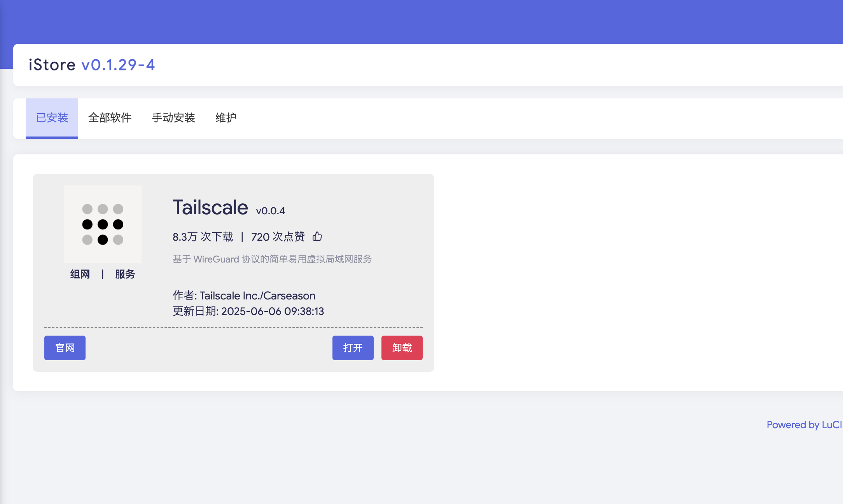Click the blue 打开 button
Screen dimensions: 843x504
click(353, 348)
